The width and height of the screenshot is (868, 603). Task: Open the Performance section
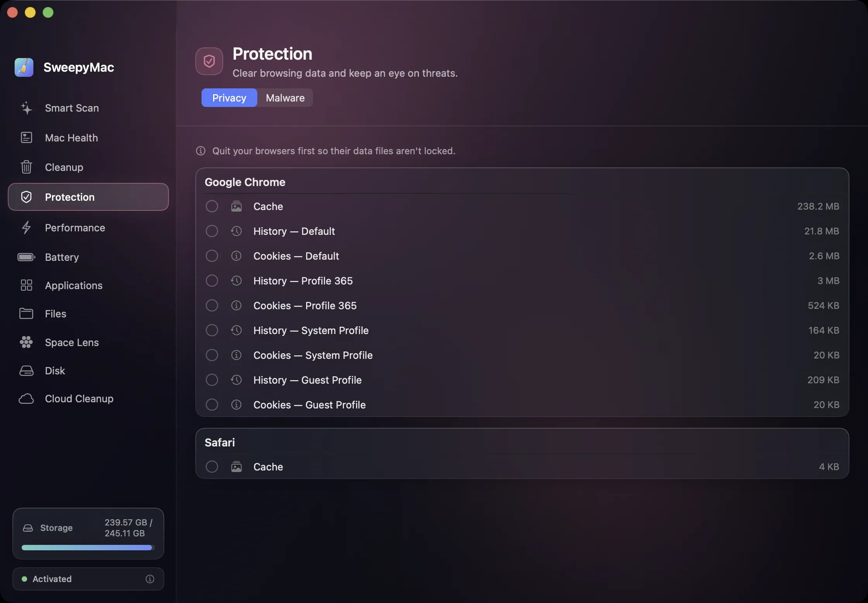(88, 227)
